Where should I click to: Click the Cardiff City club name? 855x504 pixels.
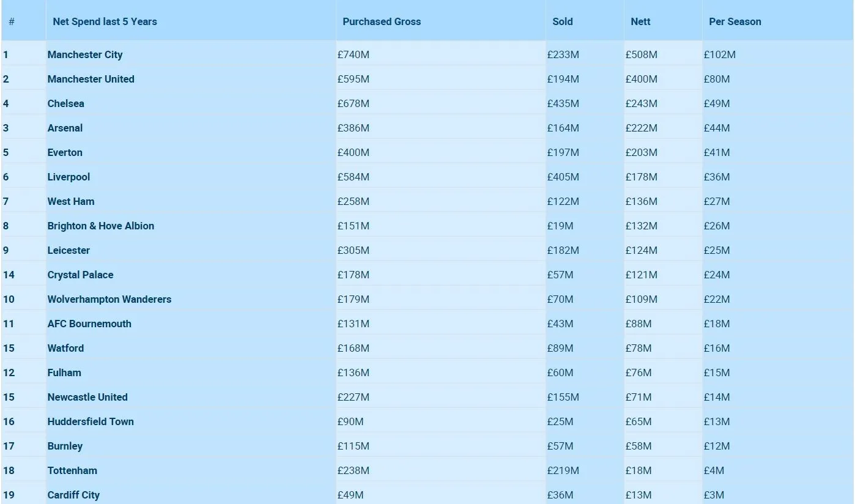(73, 495)
